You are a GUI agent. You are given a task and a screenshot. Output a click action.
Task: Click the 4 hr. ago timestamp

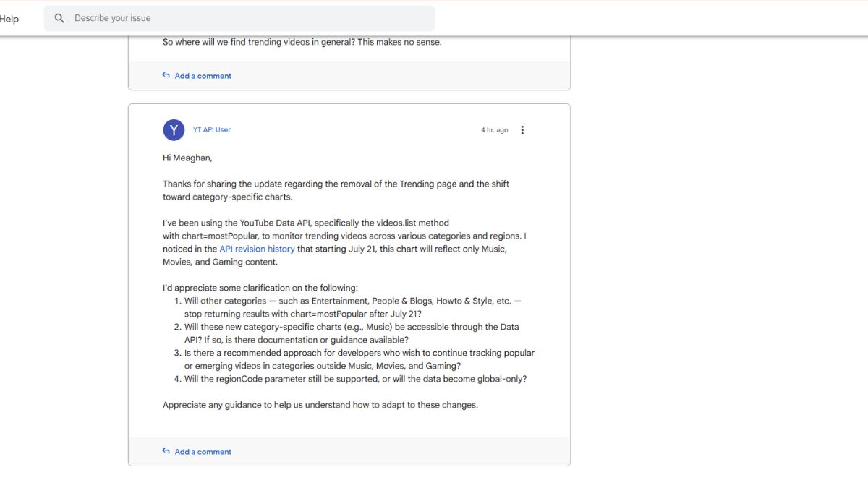494,129
